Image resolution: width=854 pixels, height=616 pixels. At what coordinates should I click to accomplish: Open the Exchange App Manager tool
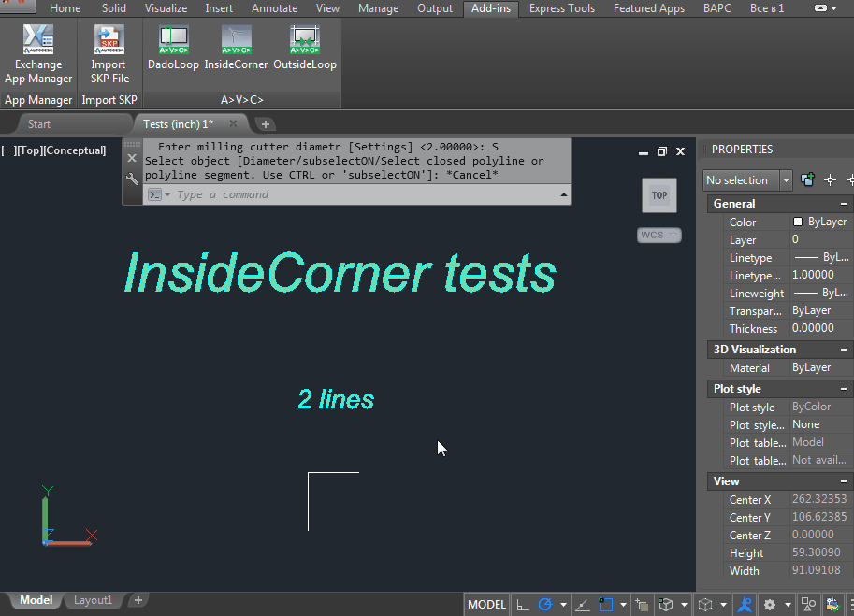[38, 54]
